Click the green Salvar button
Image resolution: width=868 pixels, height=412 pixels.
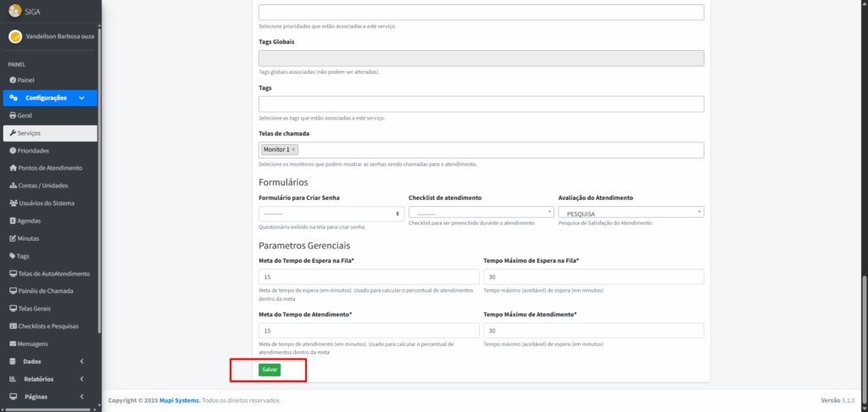(270, 370)
